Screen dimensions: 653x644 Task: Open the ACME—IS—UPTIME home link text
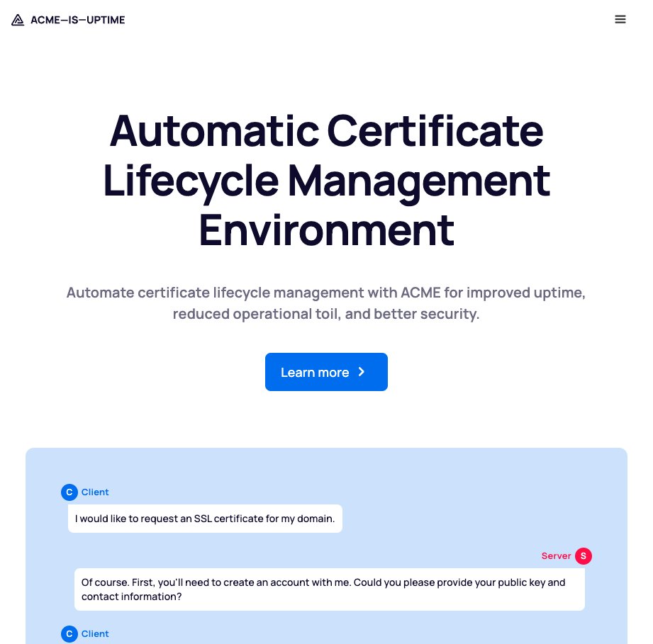point(78,20)
